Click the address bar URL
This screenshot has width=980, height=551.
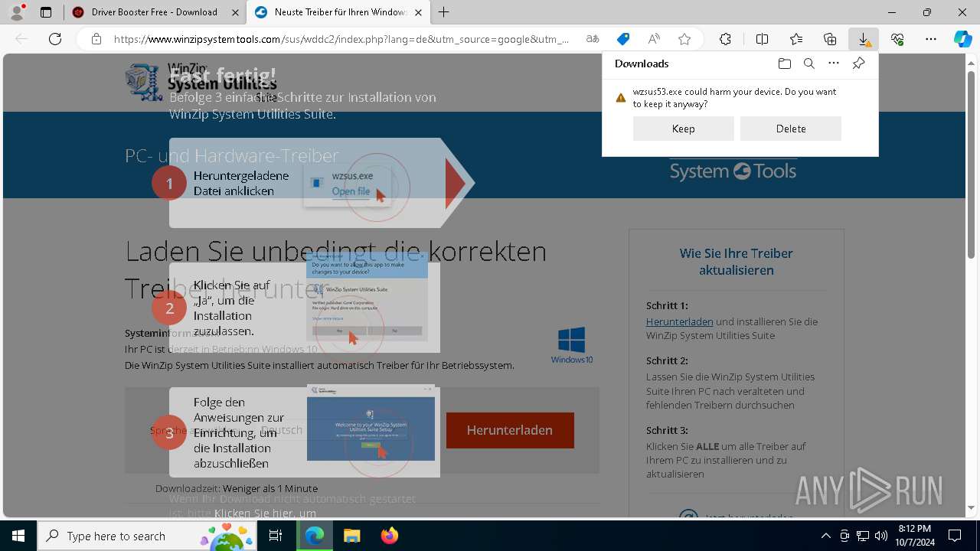341,39
